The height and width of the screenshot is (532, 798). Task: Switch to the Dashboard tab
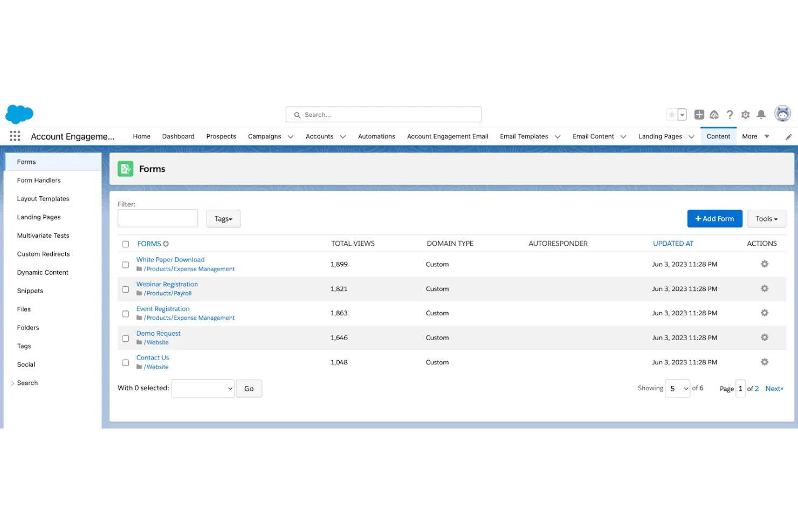point(178,136)
